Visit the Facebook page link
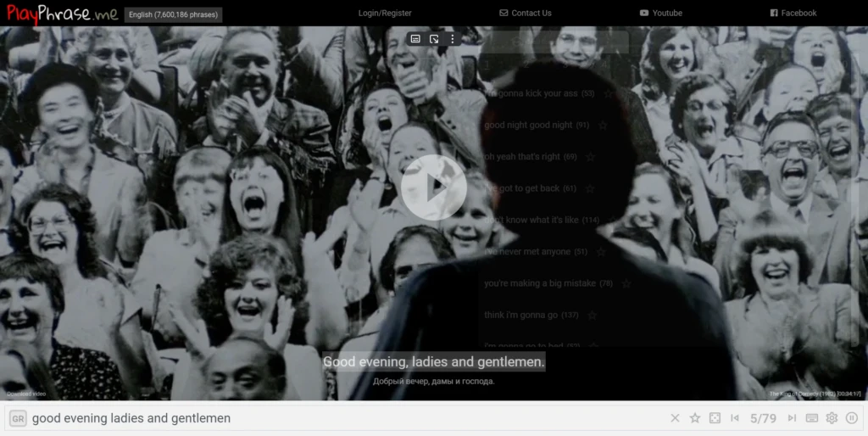The width and height of the screenshot is (868, 436). pyautogui.click(x=793, y=14)
